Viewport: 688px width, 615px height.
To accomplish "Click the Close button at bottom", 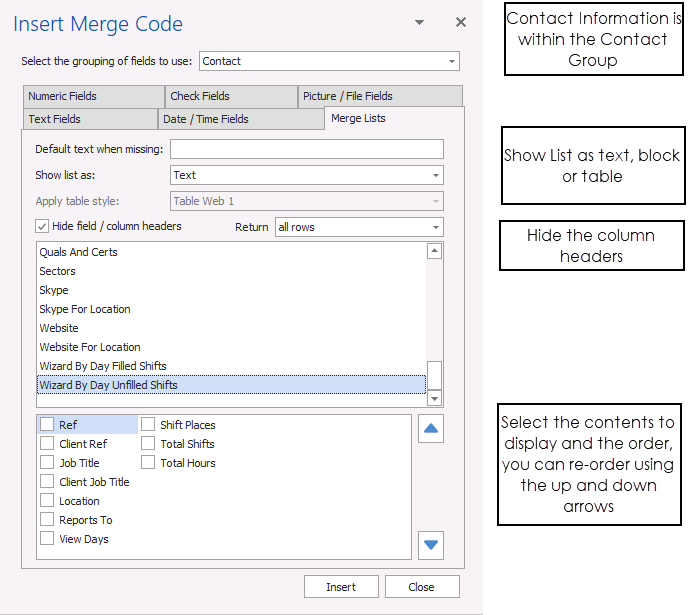I will [421, 587].
